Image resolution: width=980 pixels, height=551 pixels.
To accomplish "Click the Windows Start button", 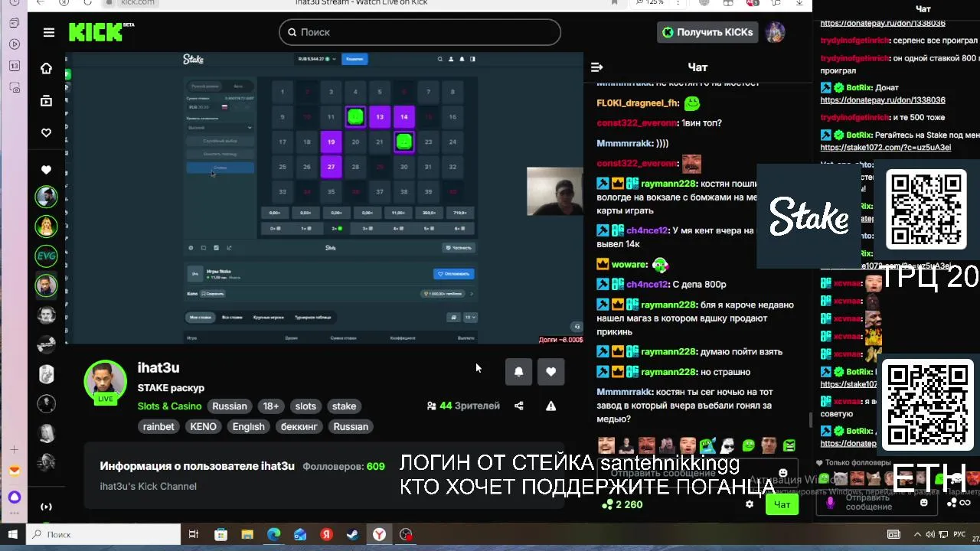I will pyautogui.click(x=13, y=534).
